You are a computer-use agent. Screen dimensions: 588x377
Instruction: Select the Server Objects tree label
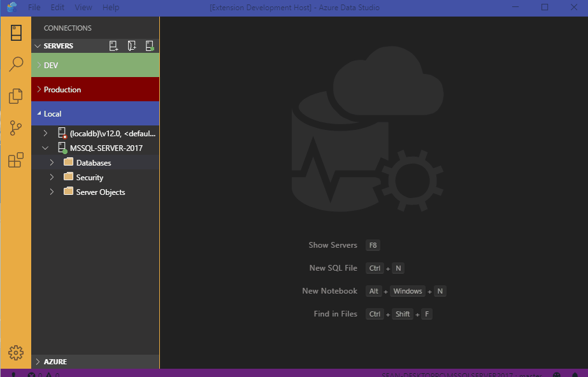click(x=101, y=192)
